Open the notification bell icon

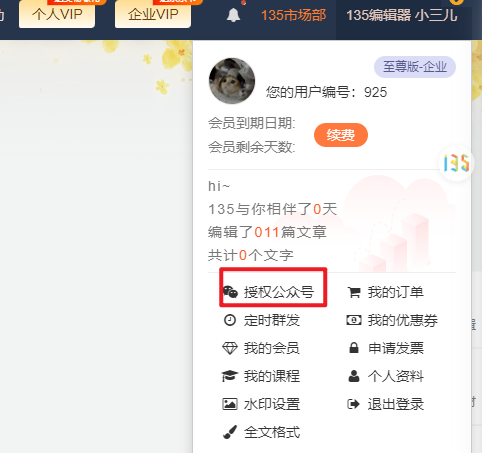[233, 15]
